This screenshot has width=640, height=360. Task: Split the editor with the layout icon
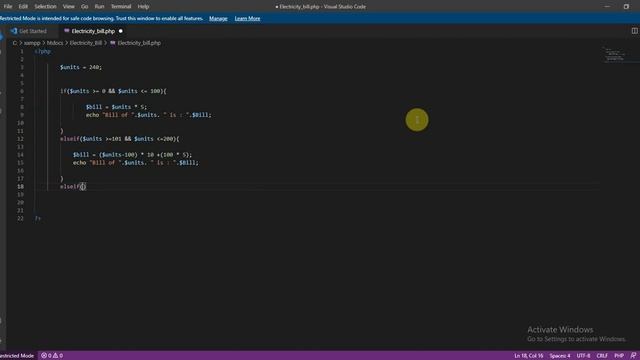click(x=634, y=31)
